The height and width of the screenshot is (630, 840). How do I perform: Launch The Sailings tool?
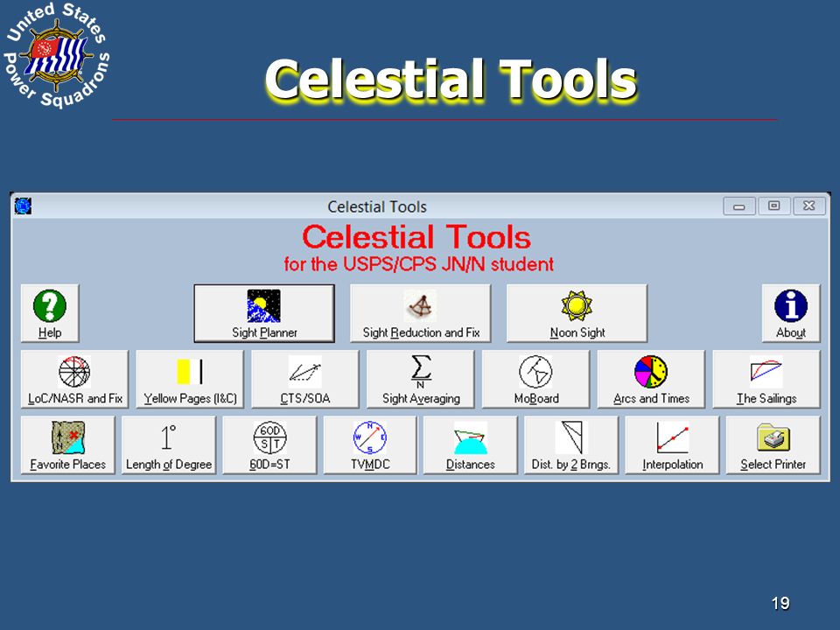(766, 379)
